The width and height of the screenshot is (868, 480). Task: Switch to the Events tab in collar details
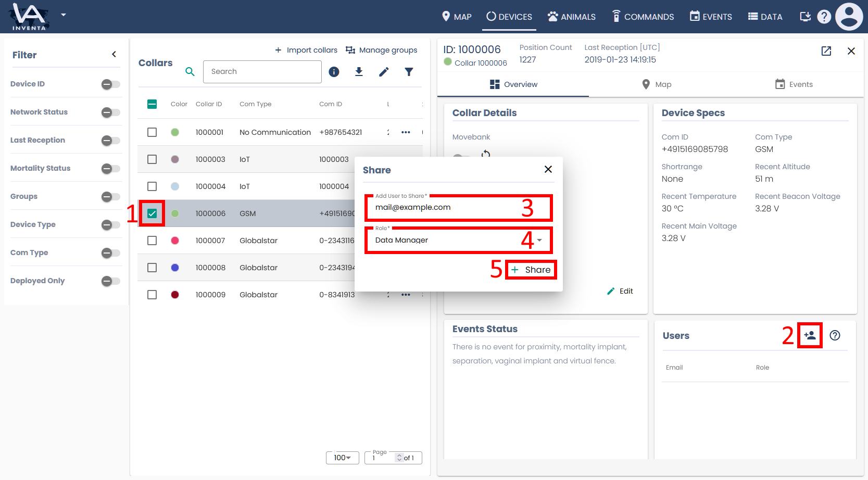click(794, 84)
